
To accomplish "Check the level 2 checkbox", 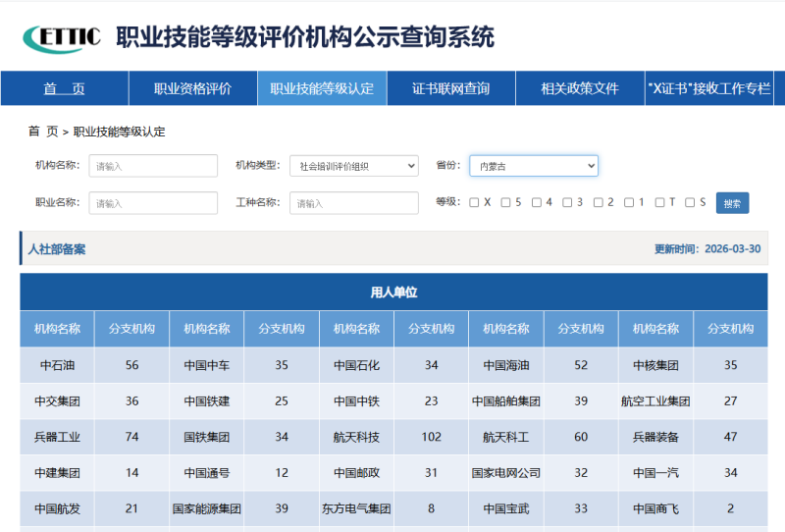I will tap(599, 202).
